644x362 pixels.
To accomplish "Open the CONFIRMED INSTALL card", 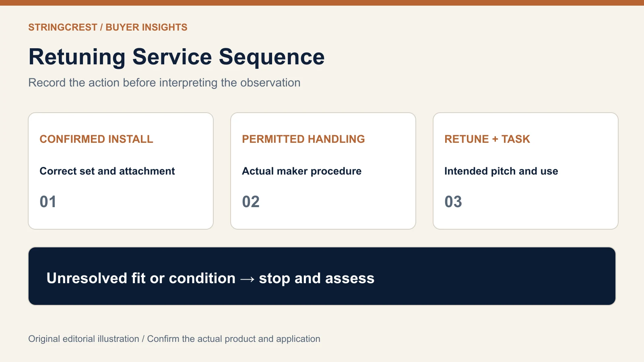I will 121,171.
